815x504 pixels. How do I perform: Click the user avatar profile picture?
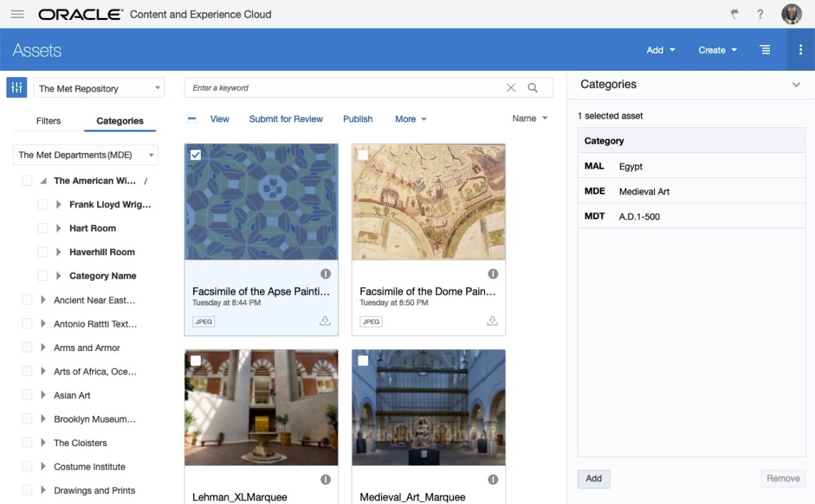click(791, 14)
